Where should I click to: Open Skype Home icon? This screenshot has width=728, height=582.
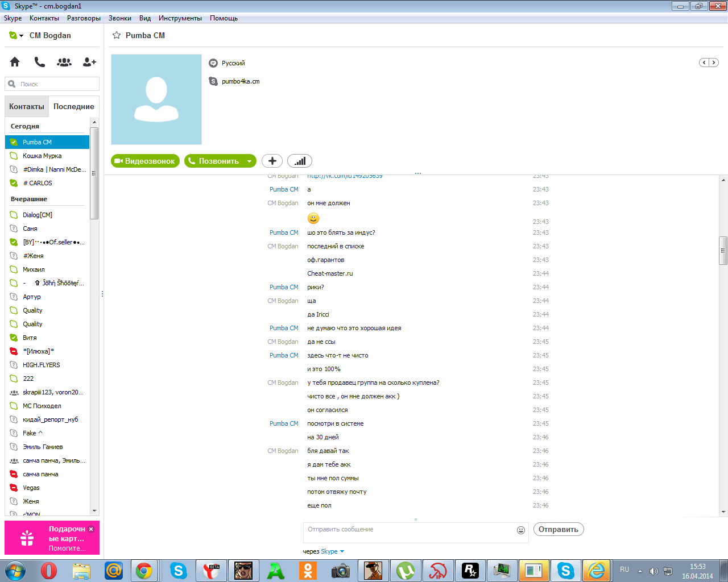15,62
